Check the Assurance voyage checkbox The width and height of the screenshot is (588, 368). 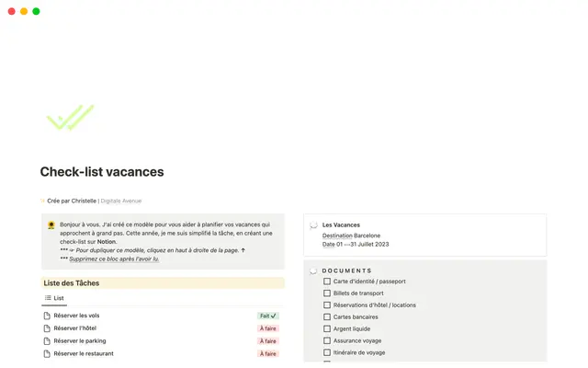click(326, 340)
